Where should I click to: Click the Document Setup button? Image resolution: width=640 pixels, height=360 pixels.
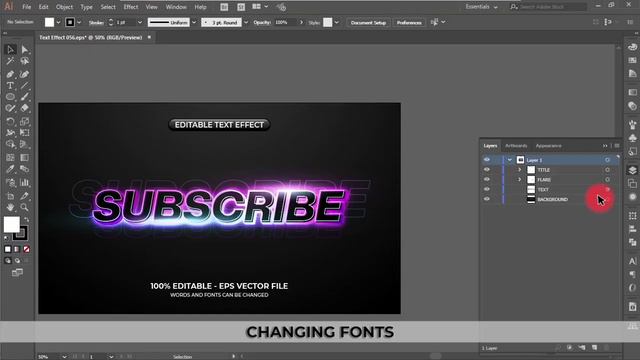pos(368,22)
